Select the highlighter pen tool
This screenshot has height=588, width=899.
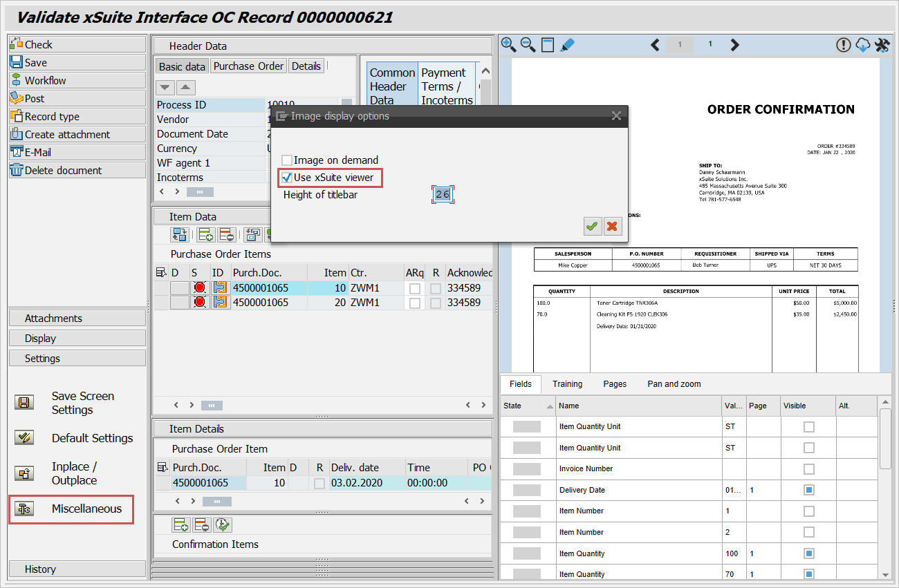(x=566, y=45)
